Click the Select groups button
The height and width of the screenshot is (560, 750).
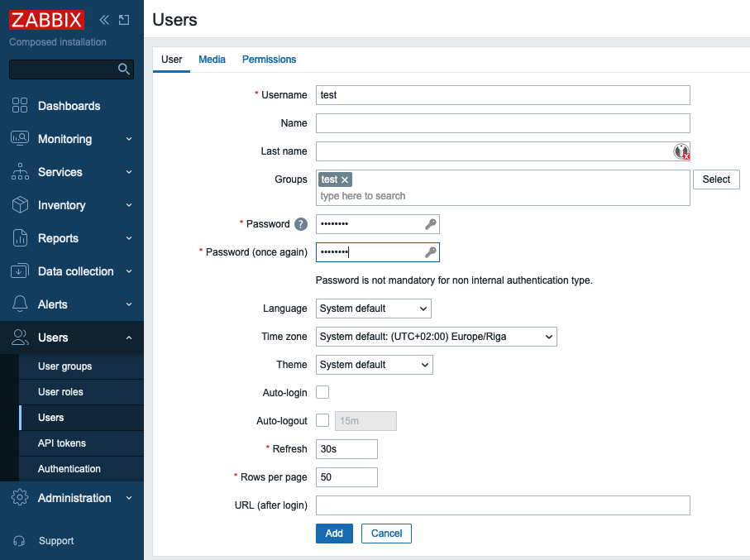(x=715, y=179)
